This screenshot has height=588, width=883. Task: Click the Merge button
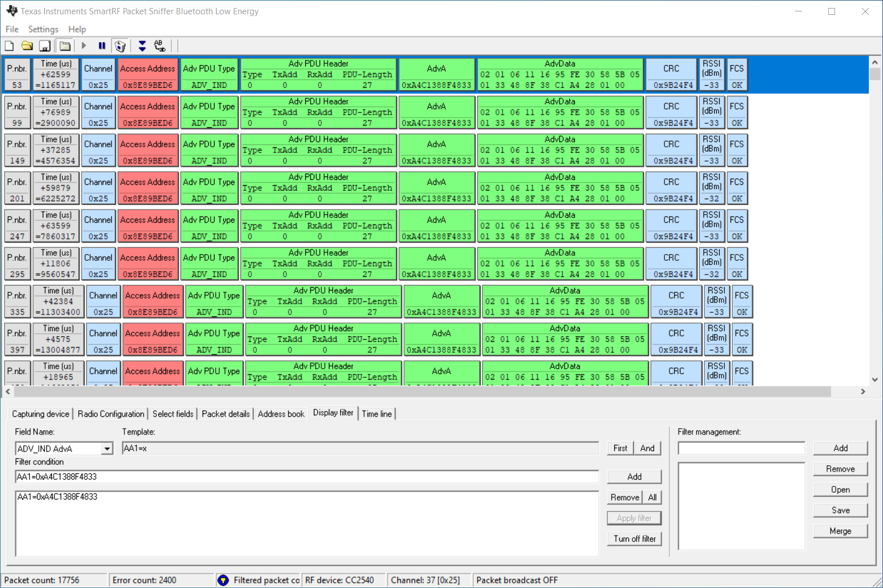(x=840, y=530)
